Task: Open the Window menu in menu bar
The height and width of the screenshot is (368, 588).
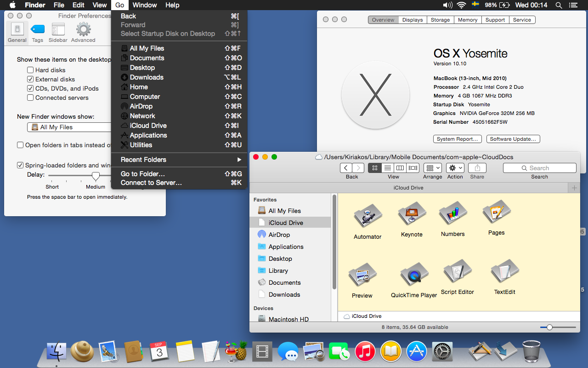Action: click(145, 5)
